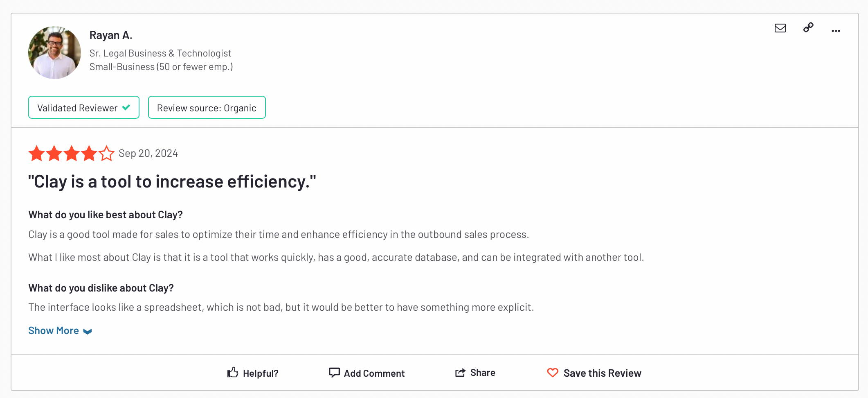Click the empty fifth rating star
This screenshot has width=868, height=398.
106,154
